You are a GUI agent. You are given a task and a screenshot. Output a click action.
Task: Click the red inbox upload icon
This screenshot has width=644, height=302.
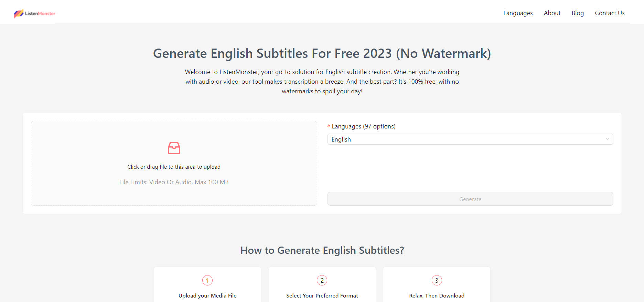[174, 148]
